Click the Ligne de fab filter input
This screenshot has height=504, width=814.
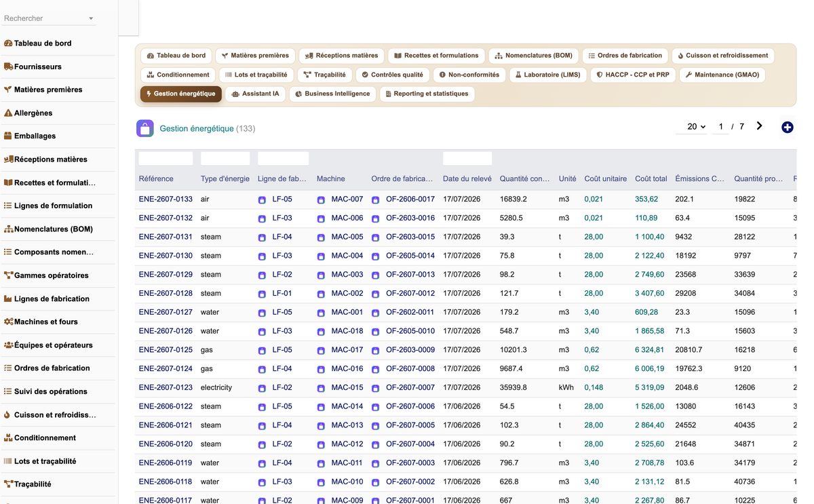coord(283,159)
